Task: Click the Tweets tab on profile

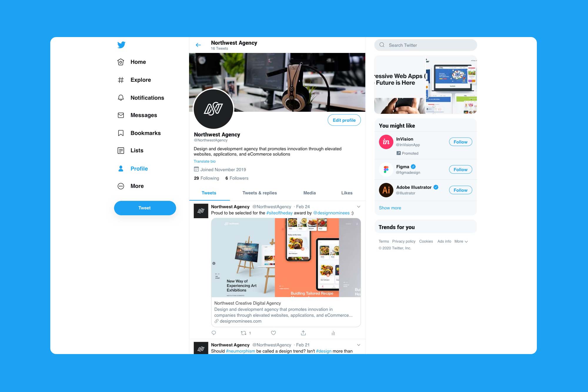Action: pyautogui.click(x=208, y=193)
